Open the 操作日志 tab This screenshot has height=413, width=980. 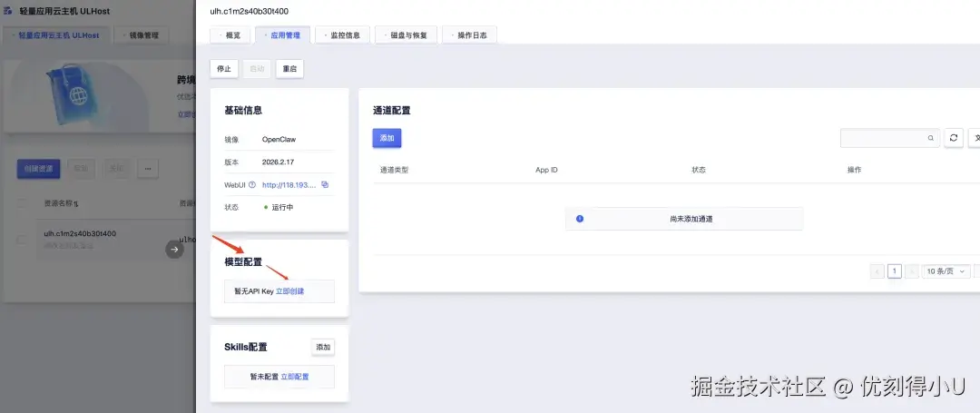coord(469,35)
